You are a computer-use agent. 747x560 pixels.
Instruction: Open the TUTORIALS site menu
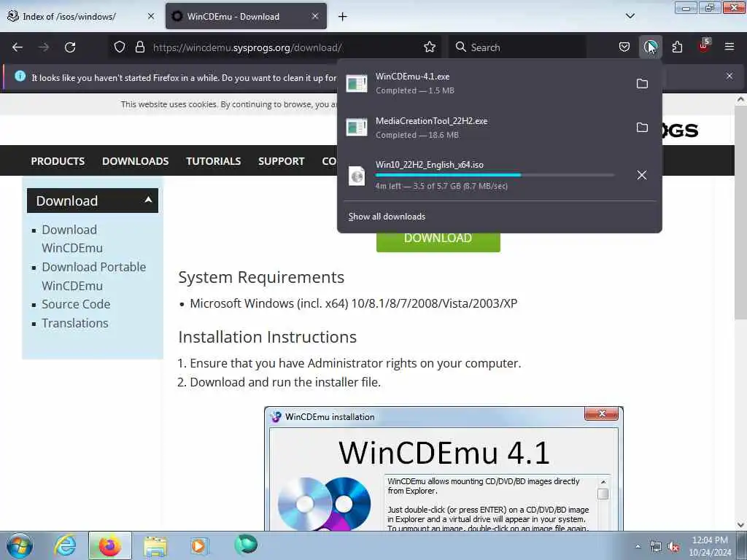pyautogui.click(x=214, y=161)
